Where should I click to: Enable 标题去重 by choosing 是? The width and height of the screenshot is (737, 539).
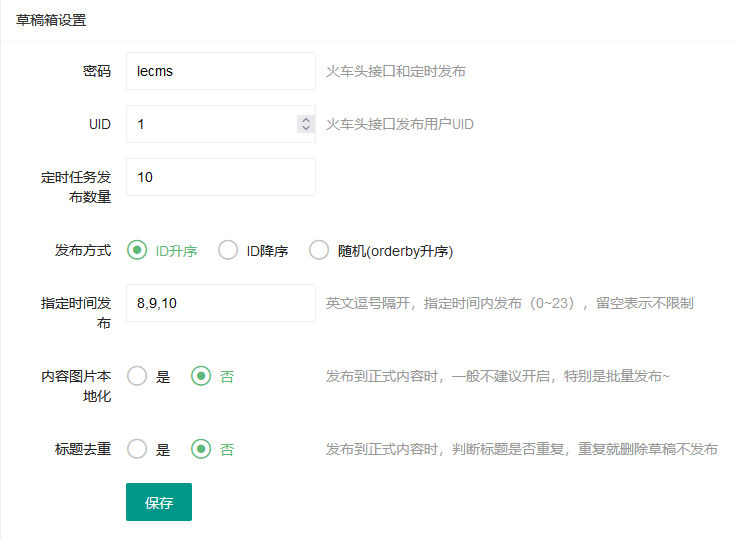(137, 449)
